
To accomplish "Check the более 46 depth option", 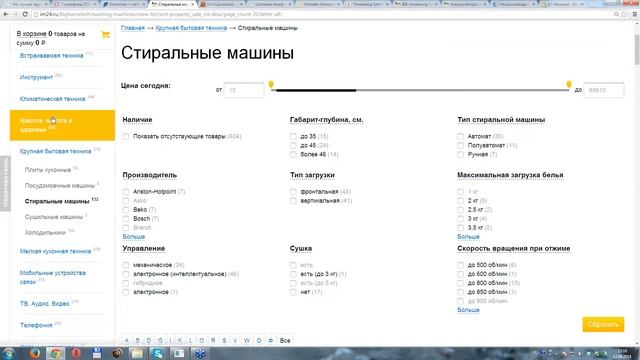I will 293,154.
